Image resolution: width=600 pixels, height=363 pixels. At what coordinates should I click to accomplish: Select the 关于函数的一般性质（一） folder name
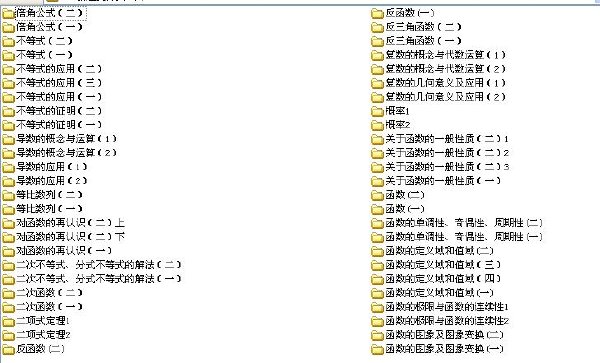click(443, 181)
